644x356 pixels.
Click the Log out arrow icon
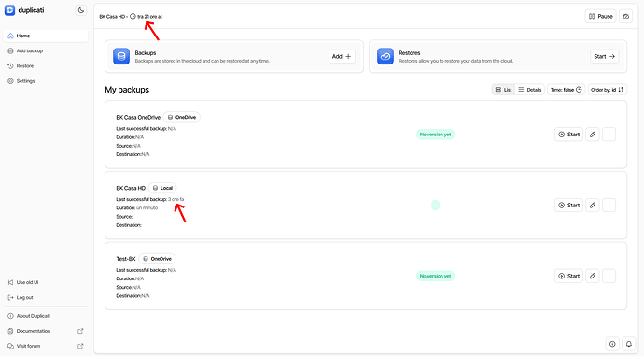10,298
